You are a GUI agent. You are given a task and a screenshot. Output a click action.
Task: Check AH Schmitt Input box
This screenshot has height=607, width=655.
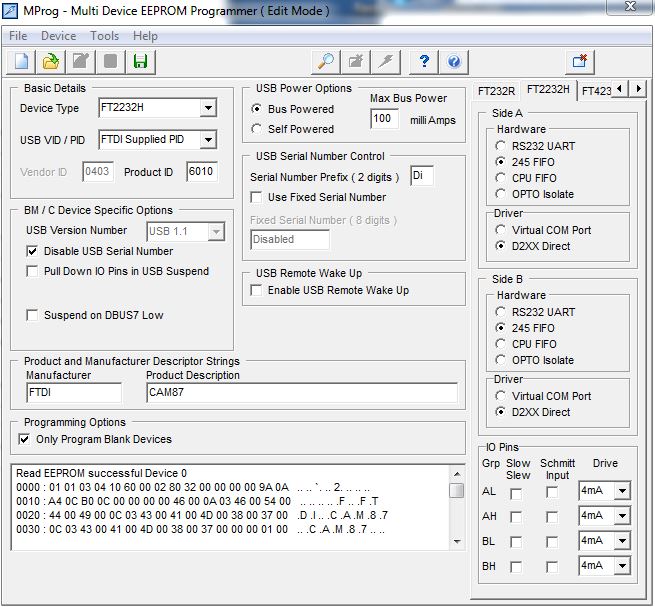point(552,518)
